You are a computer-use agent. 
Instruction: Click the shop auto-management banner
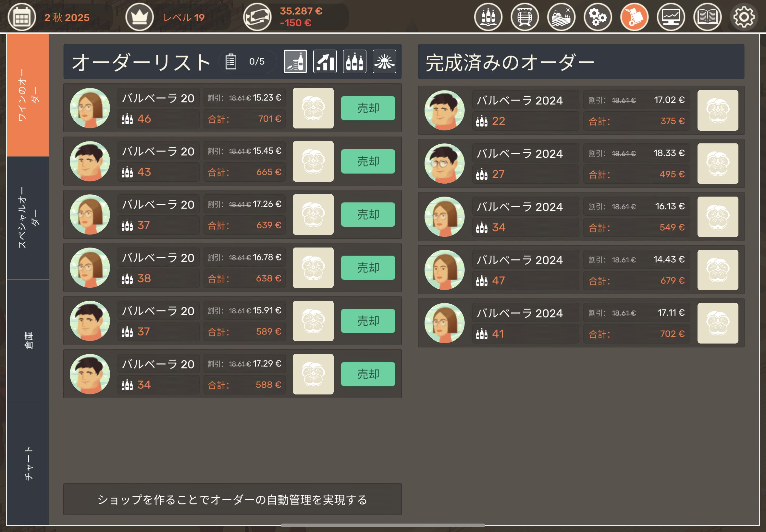coord(232,499)
